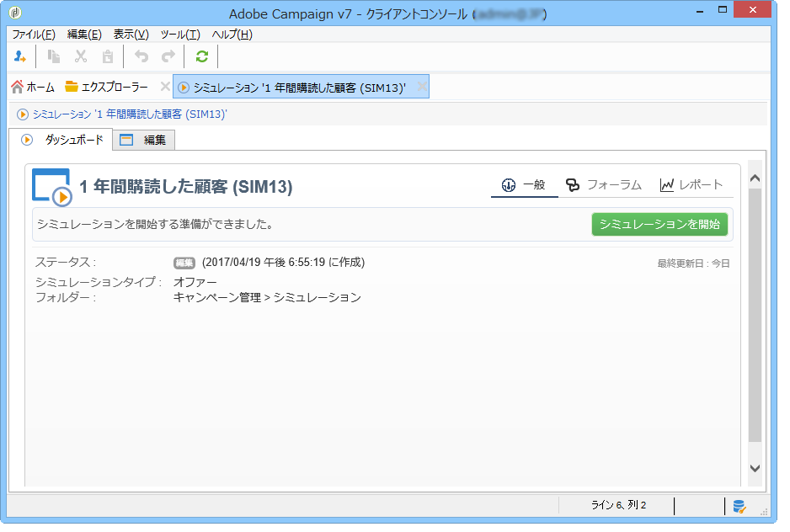Click the シミュレーションを開始 button

pyautogui.click(x=659, y=224)
